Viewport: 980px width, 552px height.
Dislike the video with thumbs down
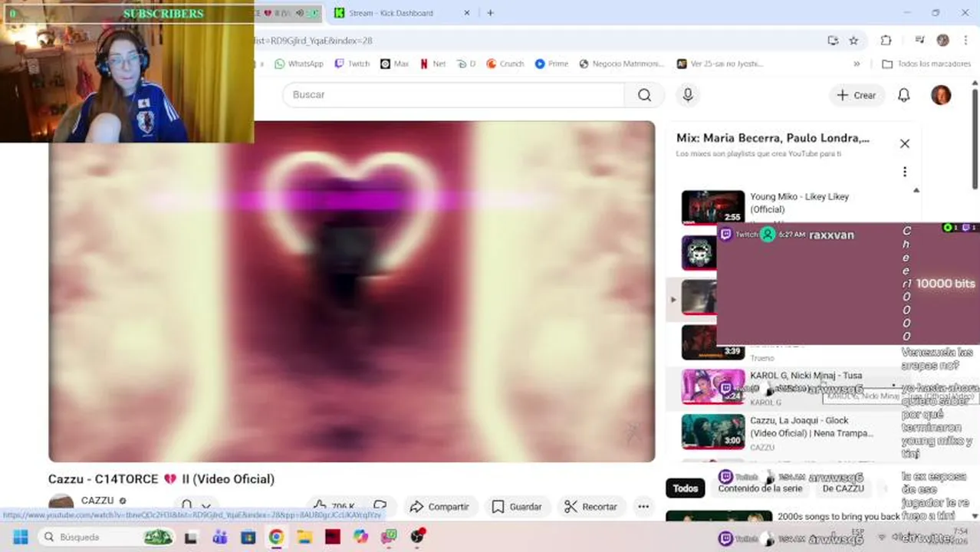[380, 506]
